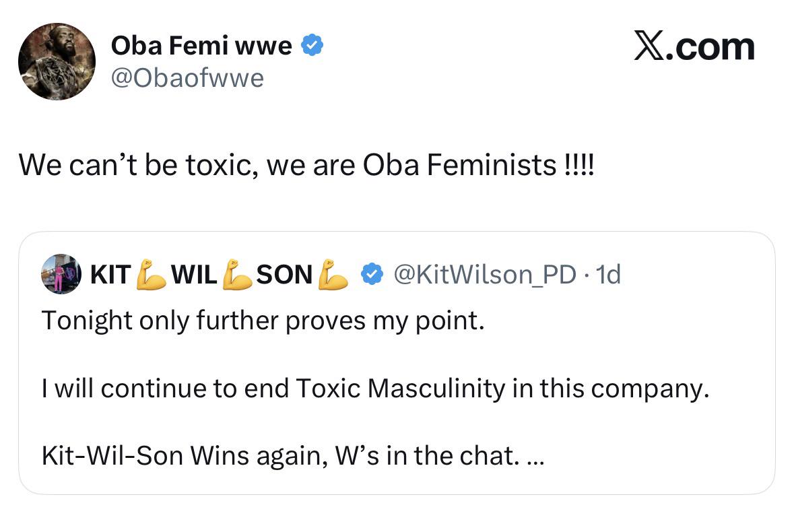Open Kit Wilson's small avatar in the quoted post
Image resolution: width=794 pixels, height=532 pixels.
point(61,274)
